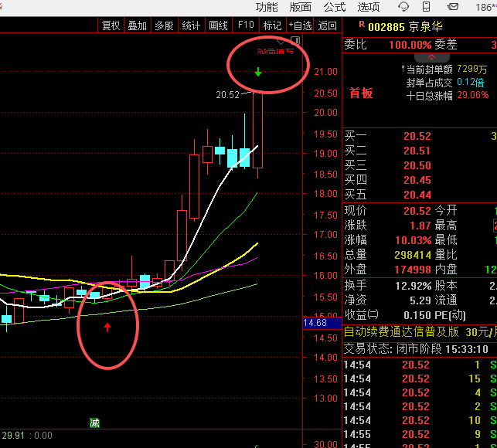497x448 pixels.
Task: Open the F10 company info button
Action: 246,25
